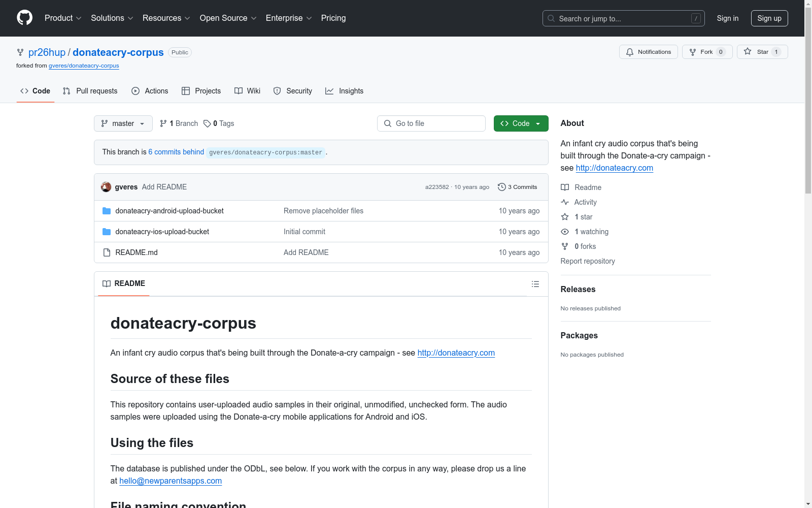Image resolution: width=812 pixels, height=508 pixels.
Task: View the Insights tab
Action: tap(344, 91)
